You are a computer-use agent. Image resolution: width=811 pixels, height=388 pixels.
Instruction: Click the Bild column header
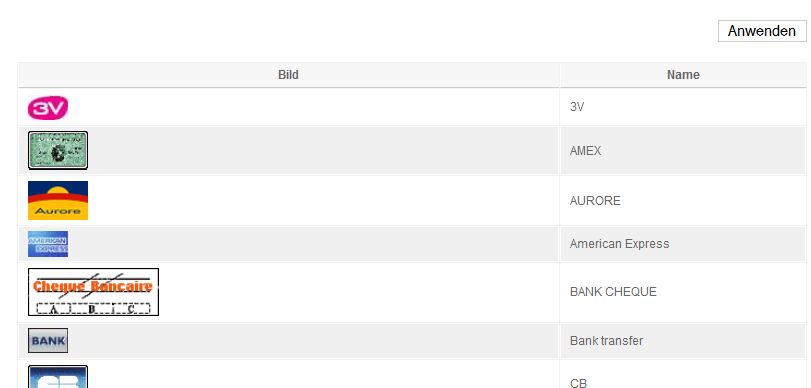[288, 75]
